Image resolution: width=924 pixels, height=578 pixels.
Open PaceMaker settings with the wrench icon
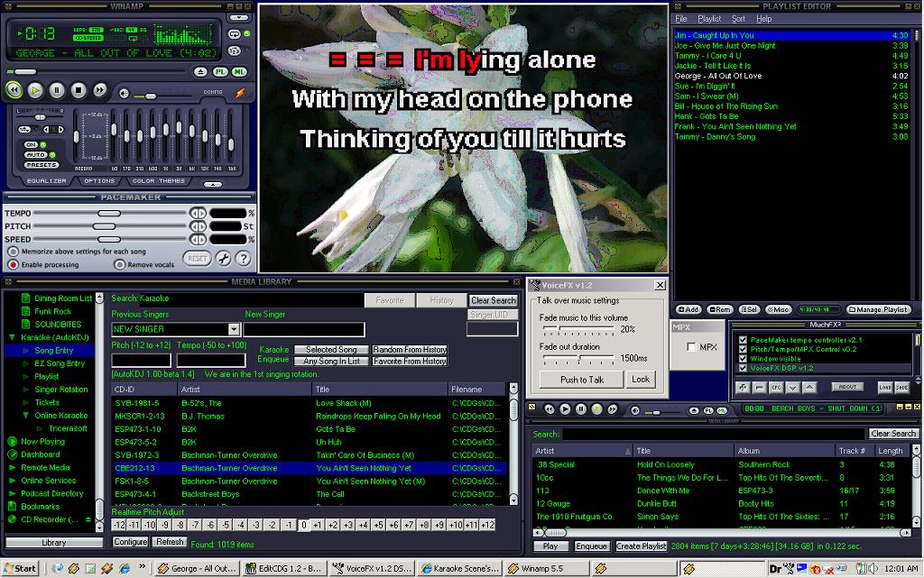(225, 259)
